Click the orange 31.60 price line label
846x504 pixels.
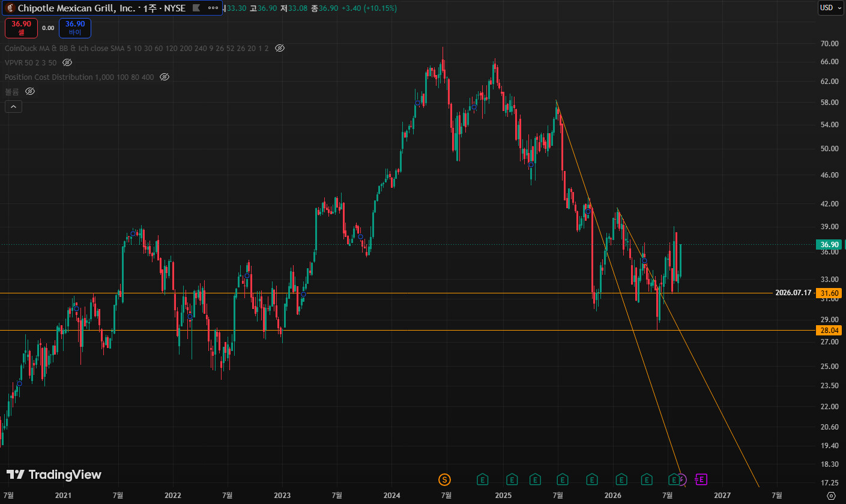pyautogui.click(x=829, y=293)
